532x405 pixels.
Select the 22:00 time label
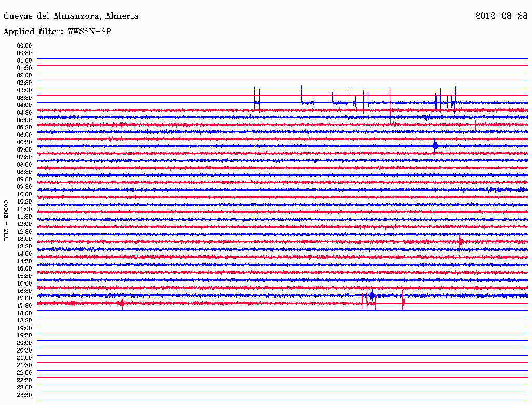24,373
